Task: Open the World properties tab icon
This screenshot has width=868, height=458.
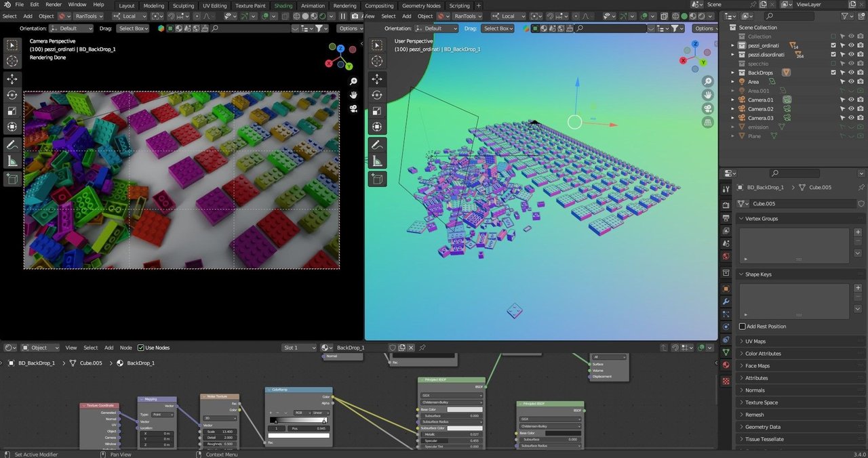Action: click(726, 256)
